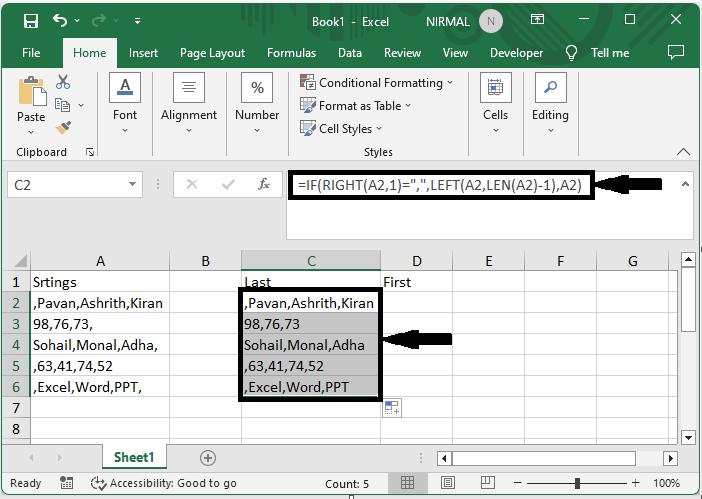Click Accessibility: Good to go status
Viewport: 702px width, 499px height.
163,484
